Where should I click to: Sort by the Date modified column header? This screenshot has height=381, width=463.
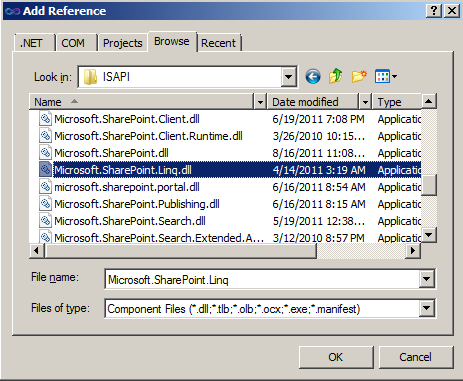click(x=313, y=102)
